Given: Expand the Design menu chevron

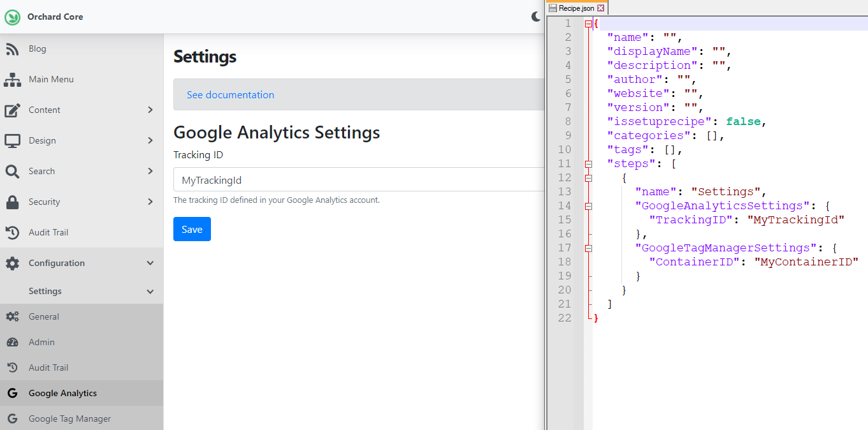Looking at the screenshot, I should (x=150, y=140).
